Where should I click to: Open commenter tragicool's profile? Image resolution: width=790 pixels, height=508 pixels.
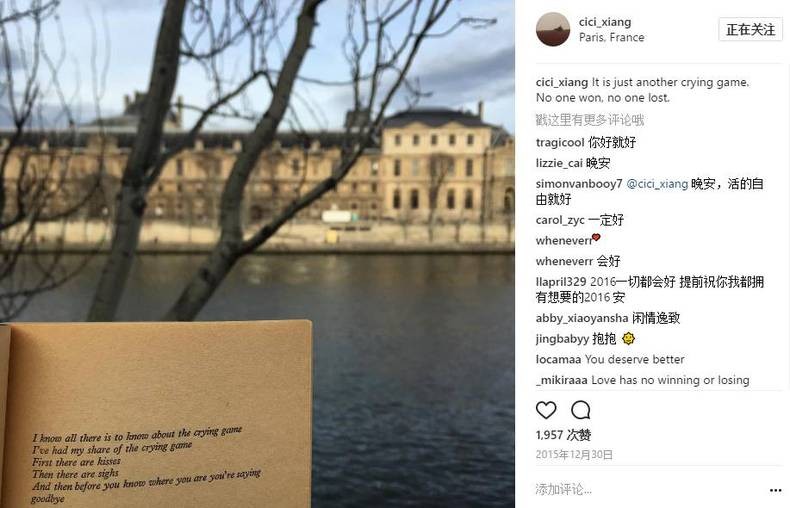click(x=560, y=143)
